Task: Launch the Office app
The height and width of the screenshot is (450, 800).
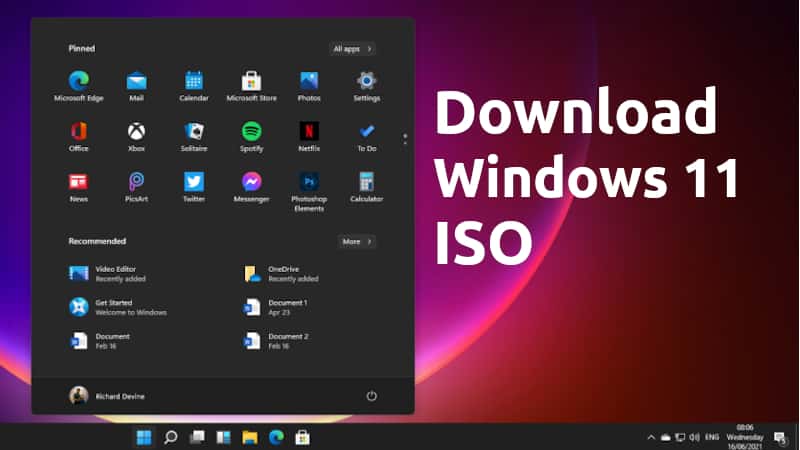Action: click(x=79, y=136)
